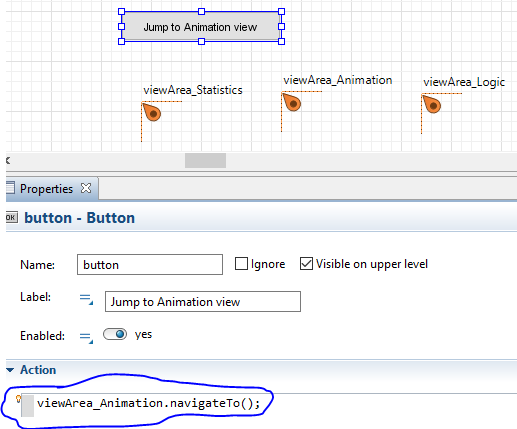Switch to the Properties tab
Screen dimensions: 517x429
(x=46, y=189)
